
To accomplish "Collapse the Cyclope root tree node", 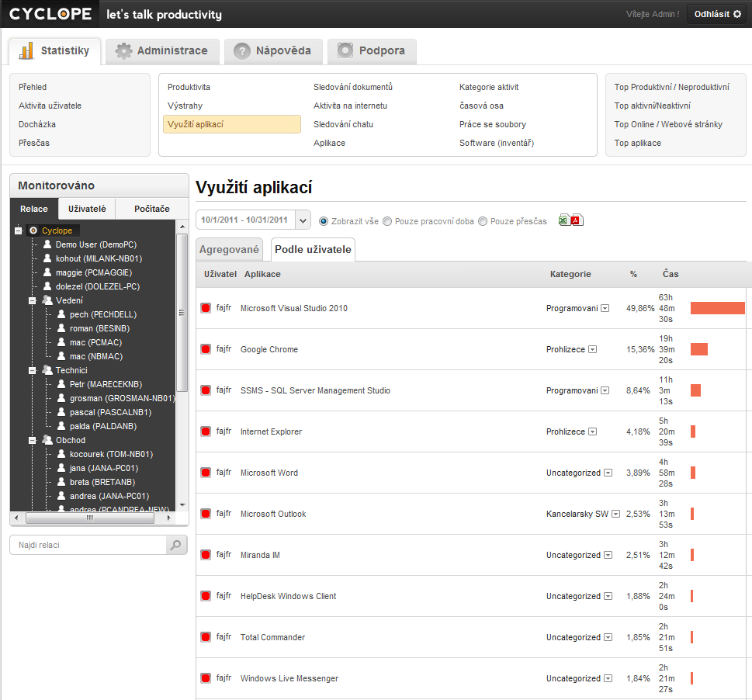I will (19, 230).
